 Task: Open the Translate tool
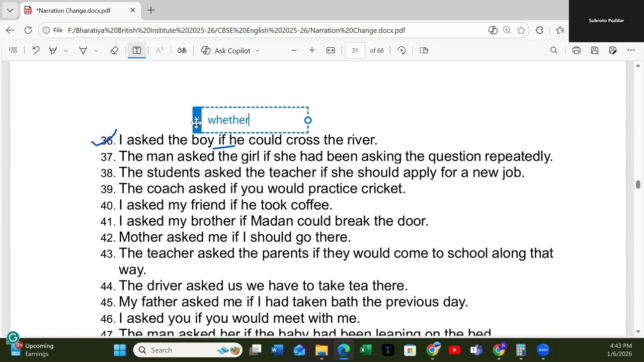(x=182, y=50)
